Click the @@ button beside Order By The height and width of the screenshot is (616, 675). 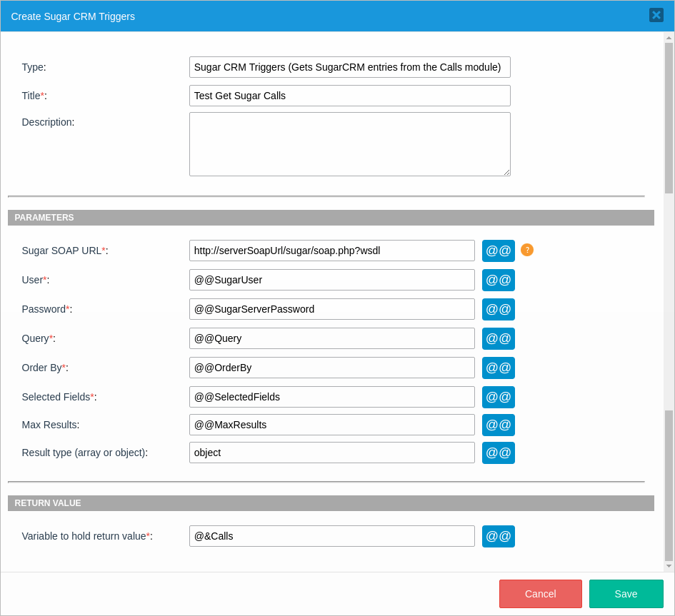tap(498, 368)
